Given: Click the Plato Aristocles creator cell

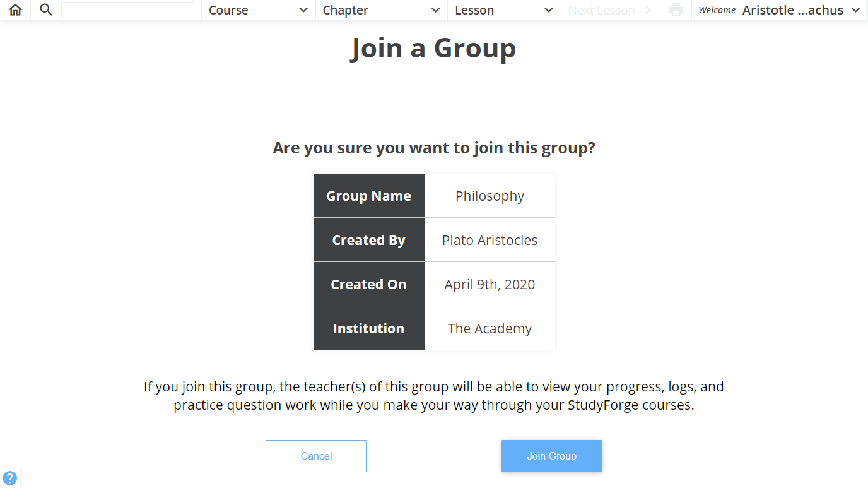Looking at the screenshot, I should click(x=490, y=240).
